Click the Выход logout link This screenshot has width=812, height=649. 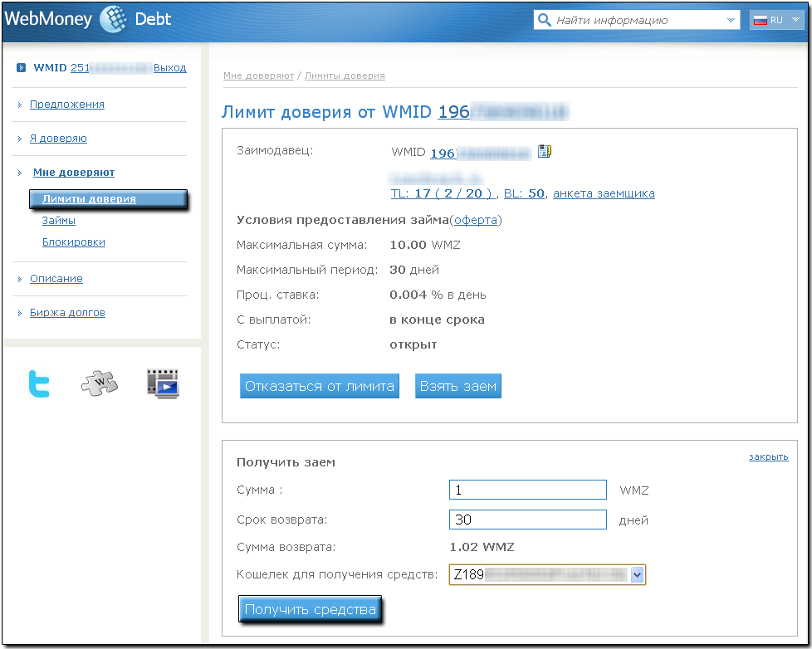pos(170,68)
